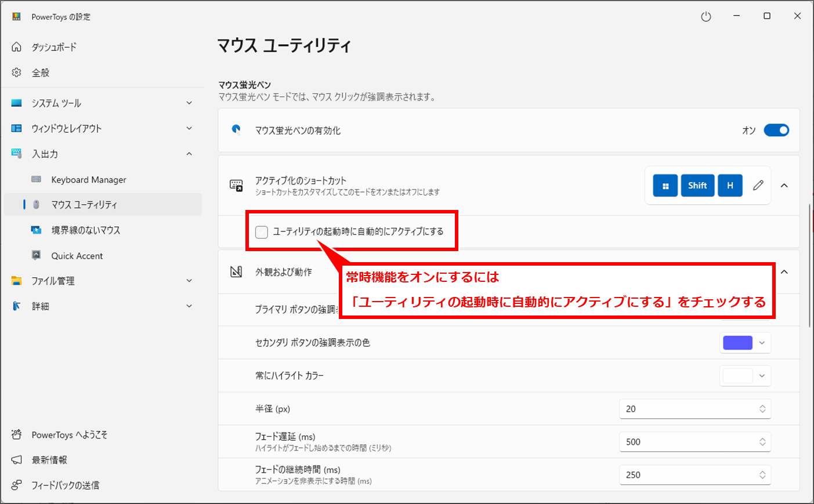
Task: Select マウス ユーティリティ in sidebar
Action: (x=102, y=205)
